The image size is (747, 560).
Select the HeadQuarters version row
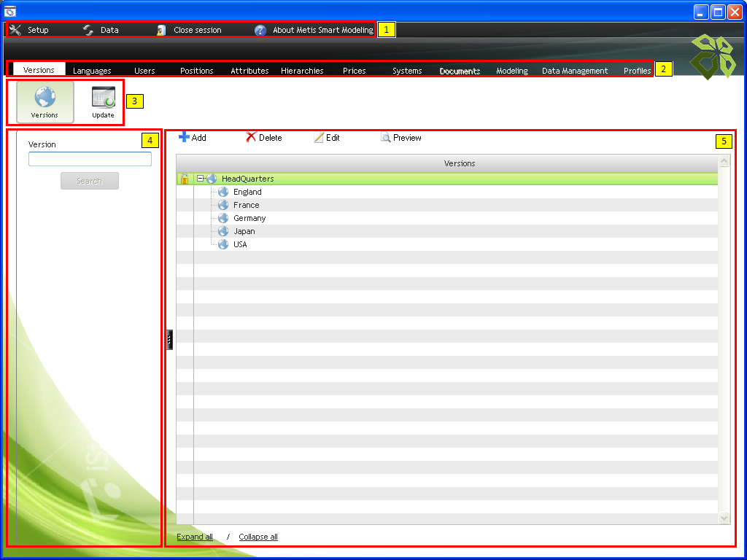click(447, 179)
